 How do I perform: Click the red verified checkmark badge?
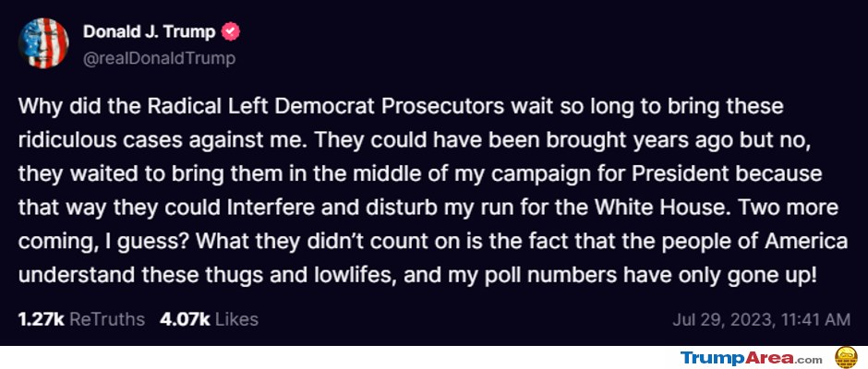pos(231,32)
